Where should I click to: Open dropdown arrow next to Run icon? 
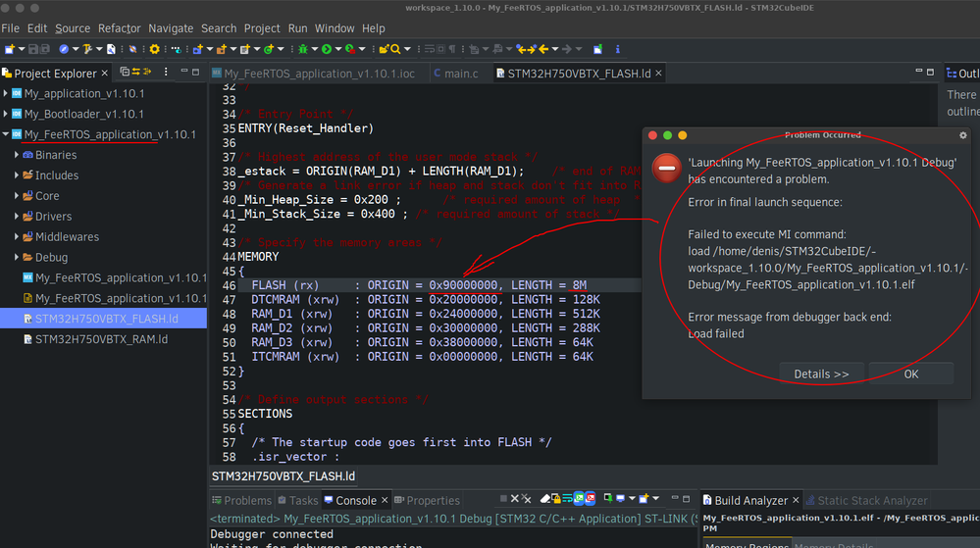[x=338, y=49]
